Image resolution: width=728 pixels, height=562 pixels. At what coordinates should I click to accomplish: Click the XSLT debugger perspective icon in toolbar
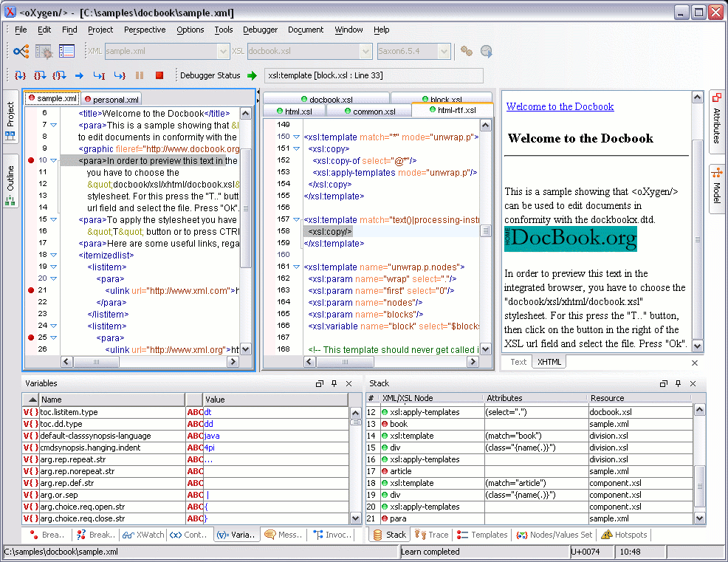[x=21, y=51]
